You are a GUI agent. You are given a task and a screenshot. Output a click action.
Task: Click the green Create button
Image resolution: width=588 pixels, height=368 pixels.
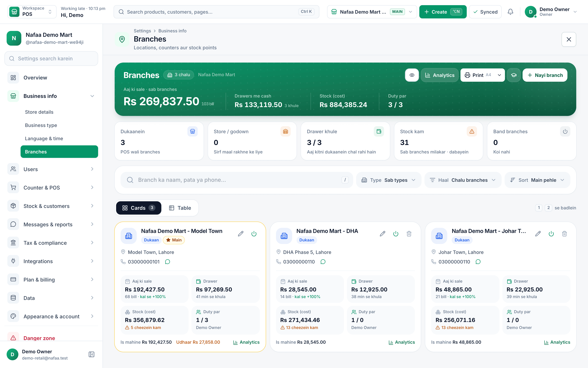coord(443,12)
